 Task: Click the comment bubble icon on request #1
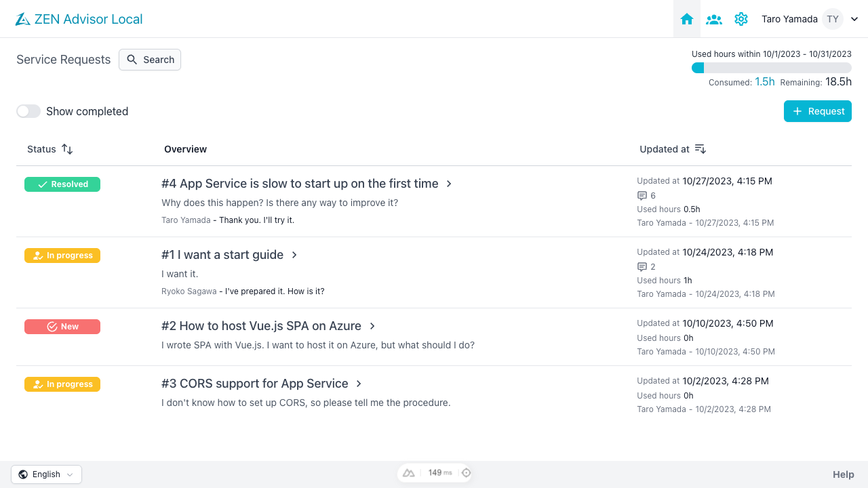641,266
